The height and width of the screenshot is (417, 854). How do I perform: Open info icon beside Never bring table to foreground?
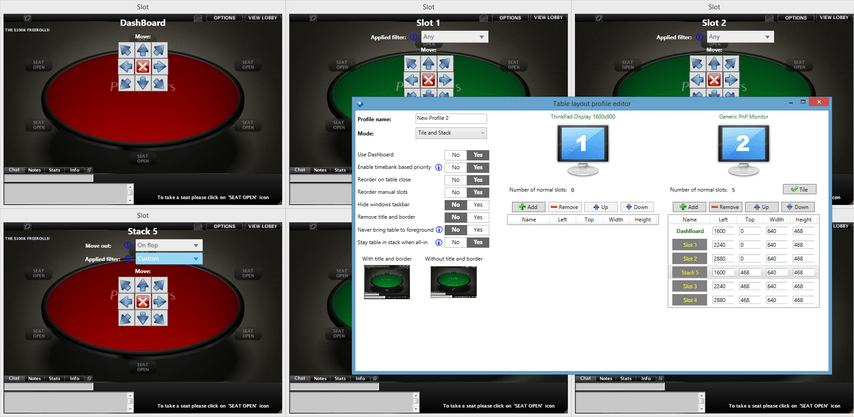438,230
